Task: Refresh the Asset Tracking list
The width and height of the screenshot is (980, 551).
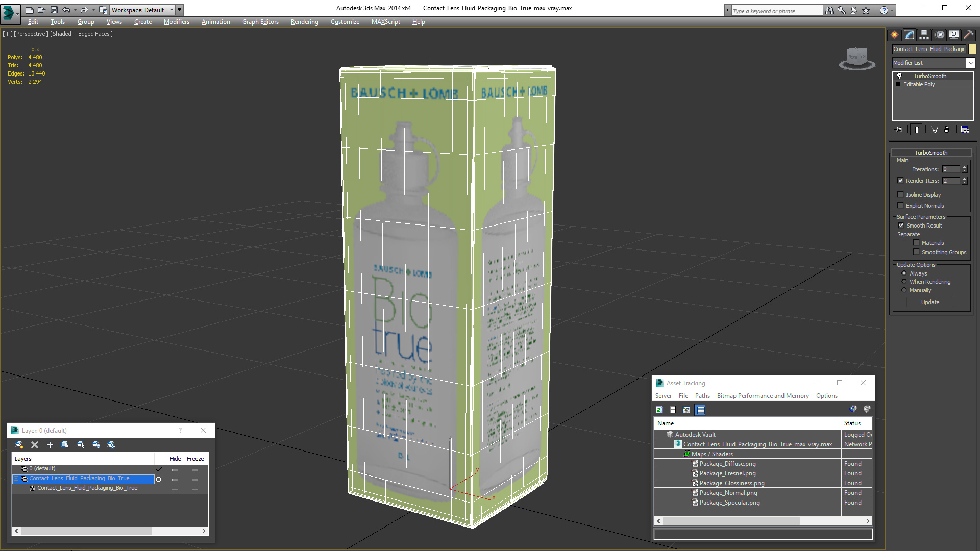Action: point(659,410)
